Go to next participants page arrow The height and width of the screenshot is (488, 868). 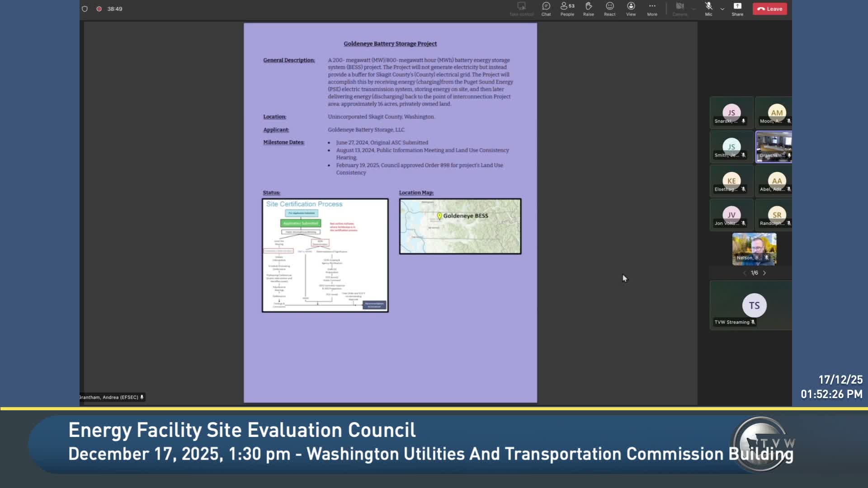764,273
